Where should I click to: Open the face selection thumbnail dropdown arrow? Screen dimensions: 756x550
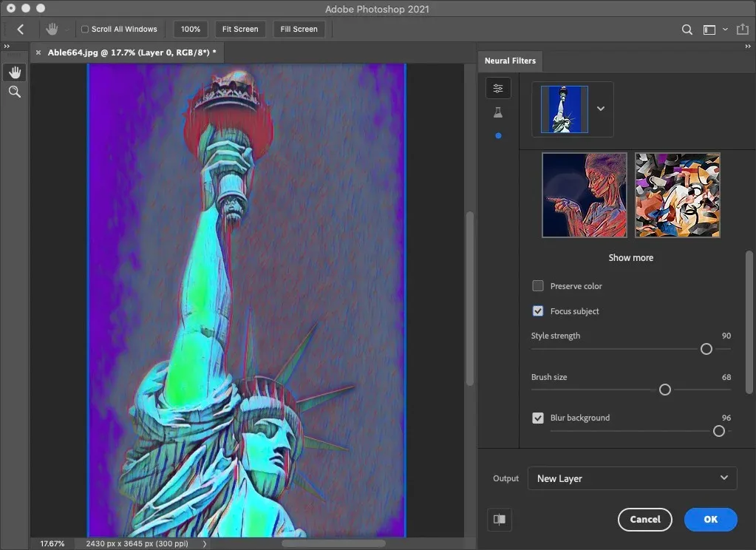[601, 109]
